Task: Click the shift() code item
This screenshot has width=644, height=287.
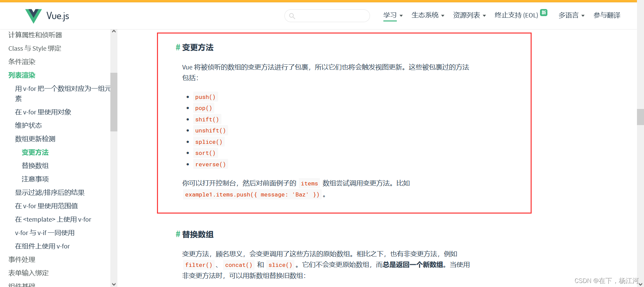Action: (x=207, y=119)
